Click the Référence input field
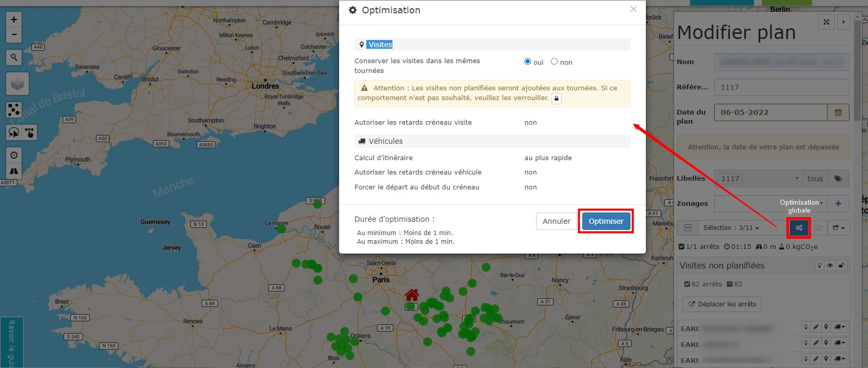The height and width of the screenshot is (368, 868). [781, 87]
